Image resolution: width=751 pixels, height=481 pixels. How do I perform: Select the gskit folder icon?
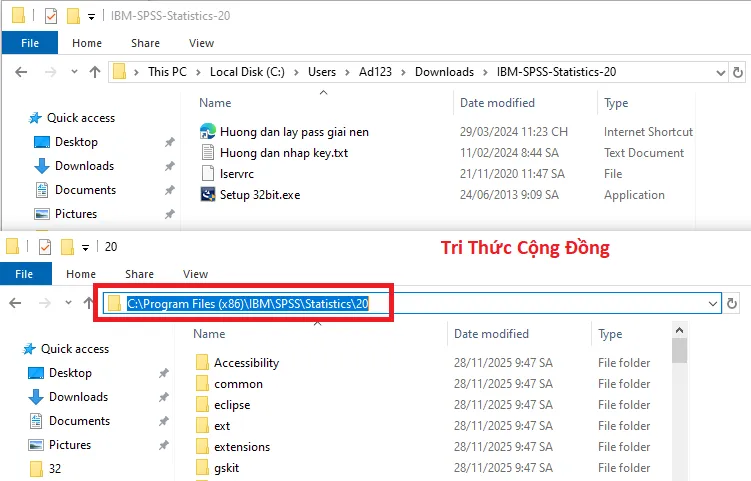202,468
